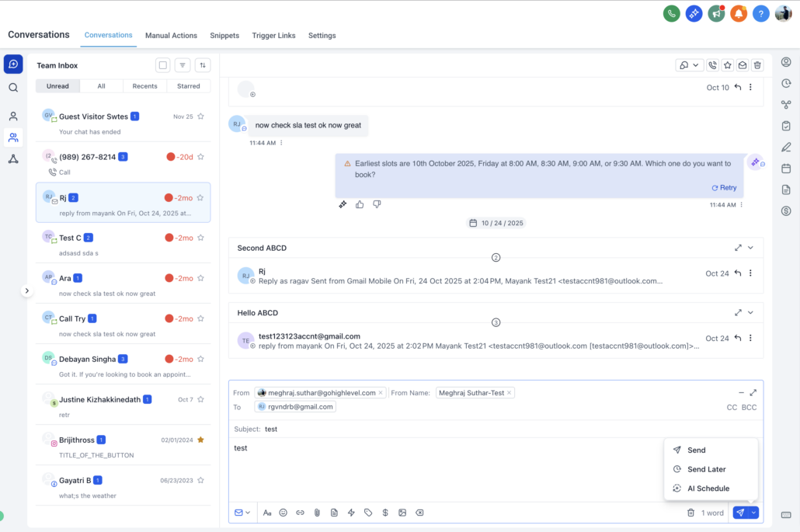Choose Send Later from the send menu
This screenshot has height=532, width=800.
tap(706, 469)
